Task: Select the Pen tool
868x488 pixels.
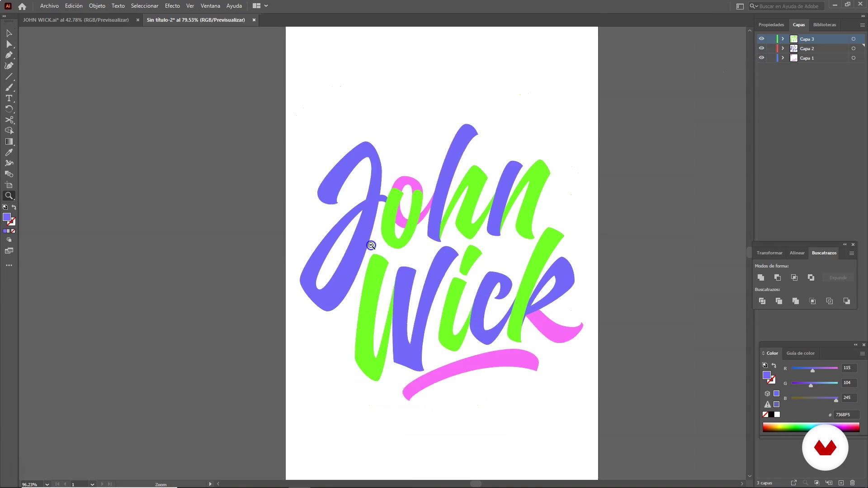Action: pyautogui.click(x=9, y=55)
